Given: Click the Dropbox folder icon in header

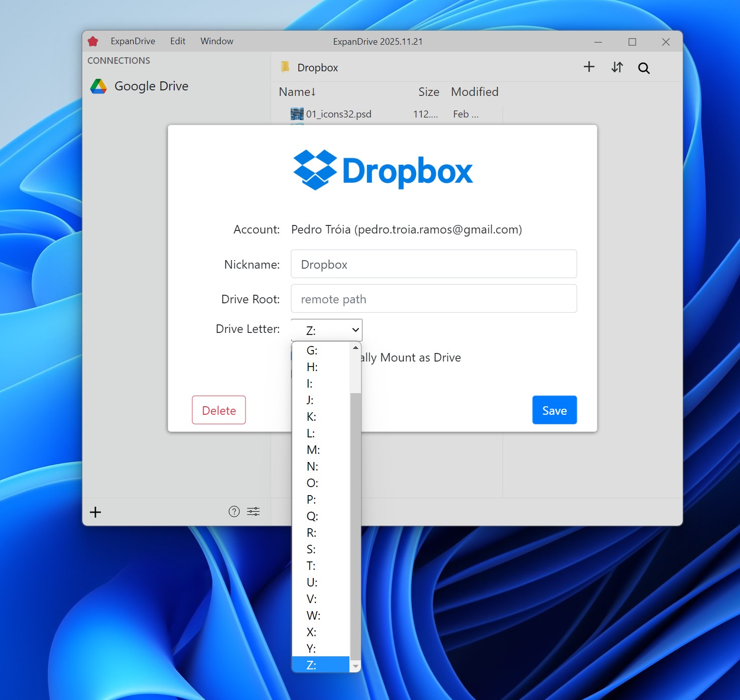Looking at the screenshot, I should (285, 67).
